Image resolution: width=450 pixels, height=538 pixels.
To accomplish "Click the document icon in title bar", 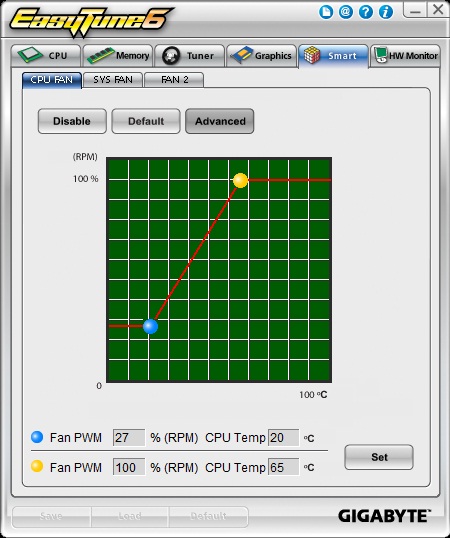I will pyautogui.click(x=326, y=12).
